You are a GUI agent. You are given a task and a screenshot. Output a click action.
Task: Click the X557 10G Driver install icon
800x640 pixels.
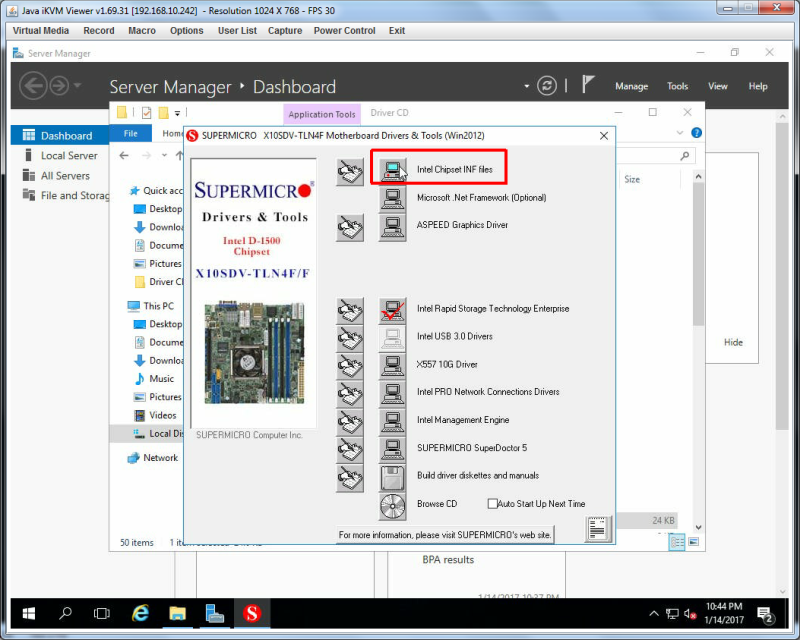click(392, 366)
